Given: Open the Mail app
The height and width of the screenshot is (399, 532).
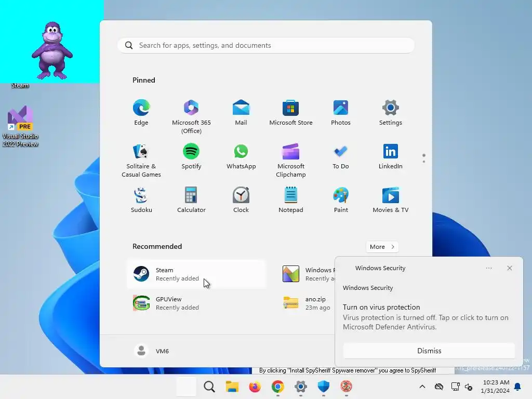Looking at the screenshot, I should pyautogui.click(x=241, y=113).
